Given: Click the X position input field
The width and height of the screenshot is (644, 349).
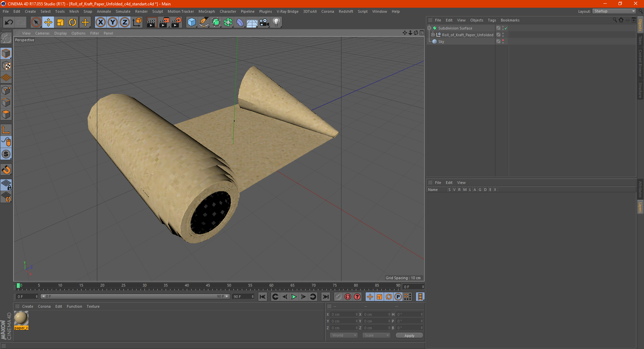Looking at the screenshot, I should pyautogui.click(x=344, y=314).
